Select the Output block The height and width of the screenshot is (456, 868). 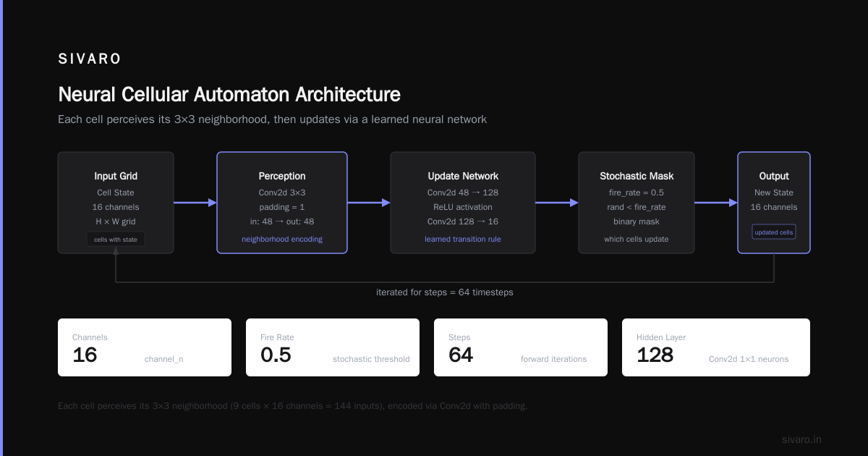(774, 203)
